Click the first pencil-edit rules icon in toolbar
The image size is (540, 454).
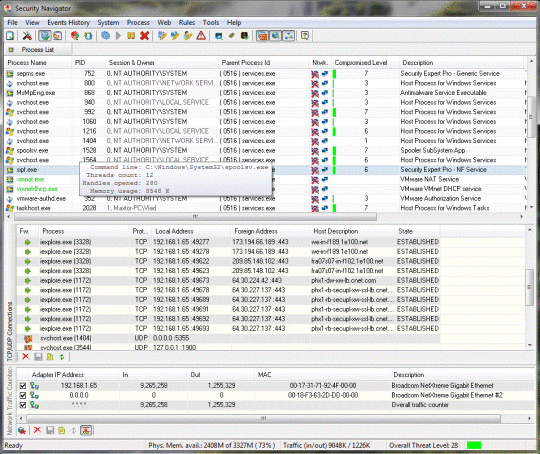162,35
